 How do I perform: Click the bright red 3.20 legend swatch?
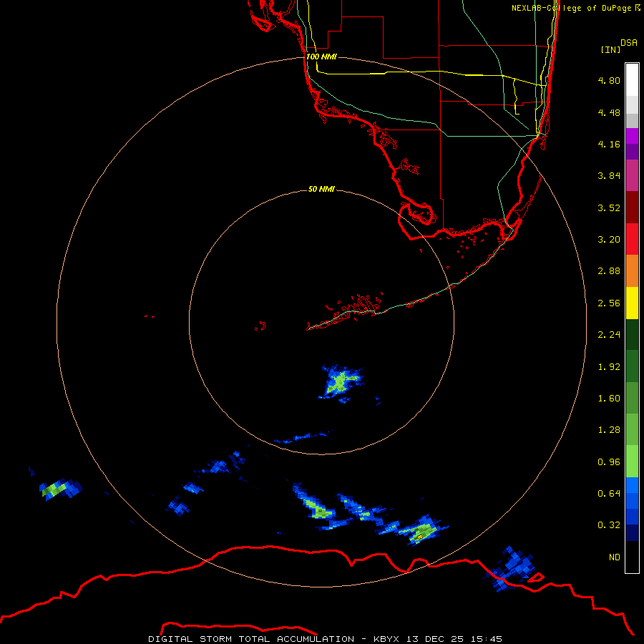tap(632, 239)
